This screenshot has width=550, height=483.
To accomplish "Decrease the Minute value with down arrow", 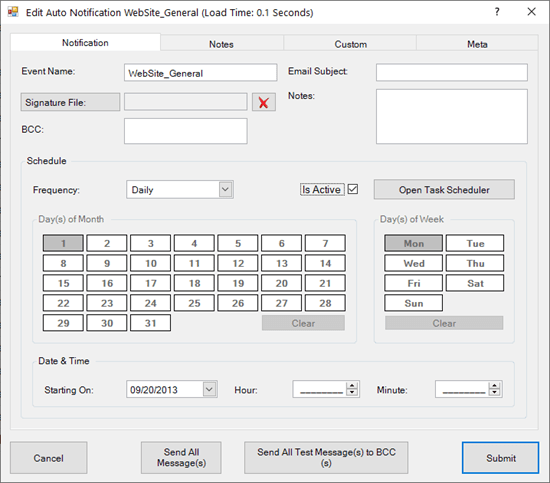I will [x=495, y=393].
